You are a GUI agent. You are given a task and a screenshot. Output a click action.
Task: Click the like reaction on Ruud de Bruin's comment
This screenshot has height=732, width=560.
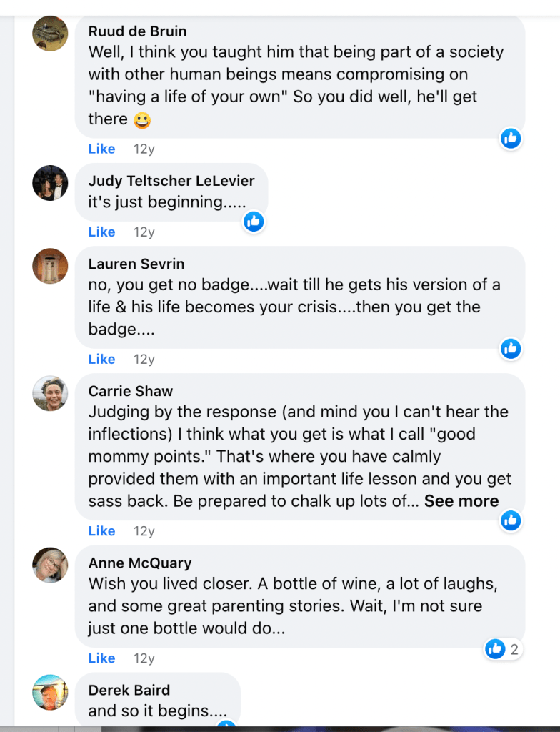pyautogui.click(x=510, y=138)
